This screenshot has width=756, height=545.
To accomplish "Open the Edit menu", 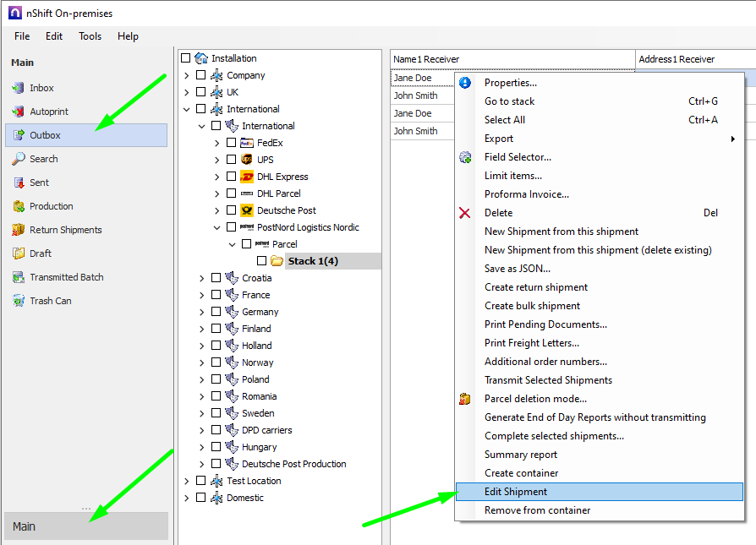I will pos(54,36).
